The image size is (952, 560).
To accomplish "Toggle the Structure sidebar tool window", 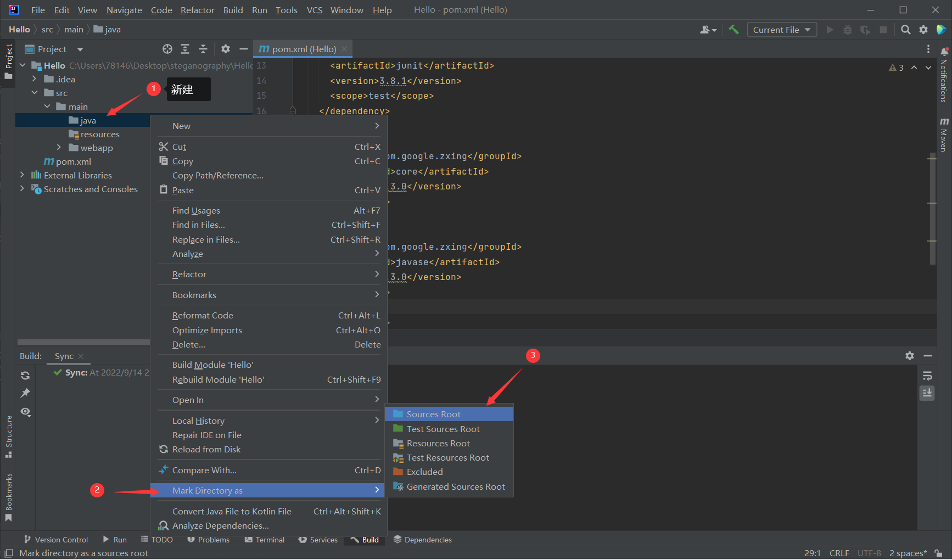I will (x=8, y=437).
